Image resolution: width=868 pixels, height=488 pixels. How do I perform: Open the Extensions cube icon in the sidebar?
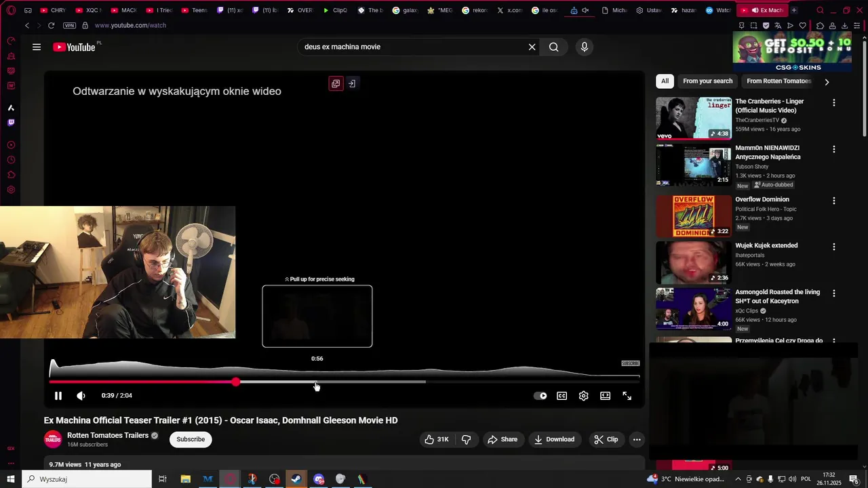pyautogui.click(x=11, y=175)
